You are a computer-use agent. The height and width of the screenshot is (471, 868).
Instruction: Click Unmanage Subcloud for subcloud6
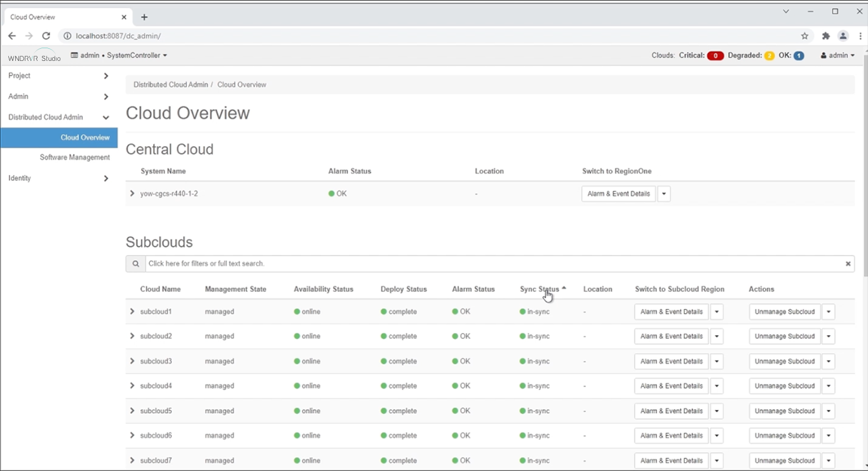tap(785, 435)
